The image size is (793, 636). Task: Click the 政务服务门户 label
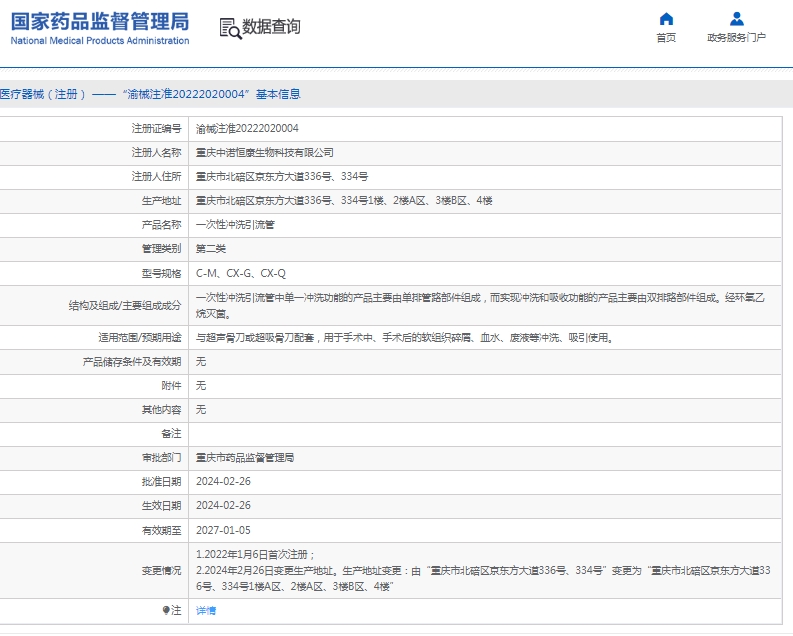[736, 38]
